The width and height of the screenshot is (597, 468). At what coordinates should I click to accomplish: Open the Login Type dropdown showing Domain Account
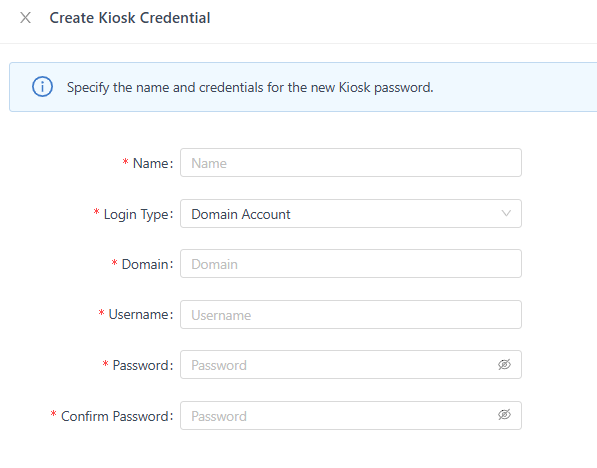[x=351, y=214]
